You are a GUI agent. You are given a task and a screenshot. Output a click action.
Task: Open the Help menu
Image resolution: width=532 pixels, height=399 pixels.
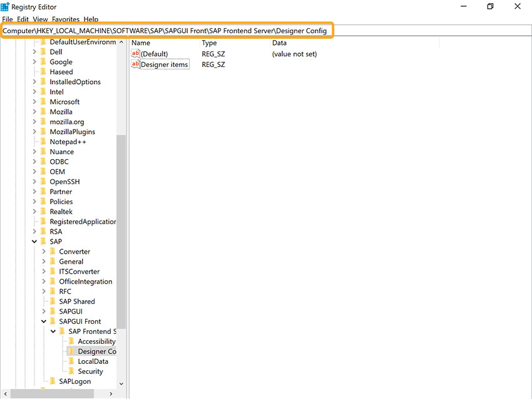coord(91,19)
